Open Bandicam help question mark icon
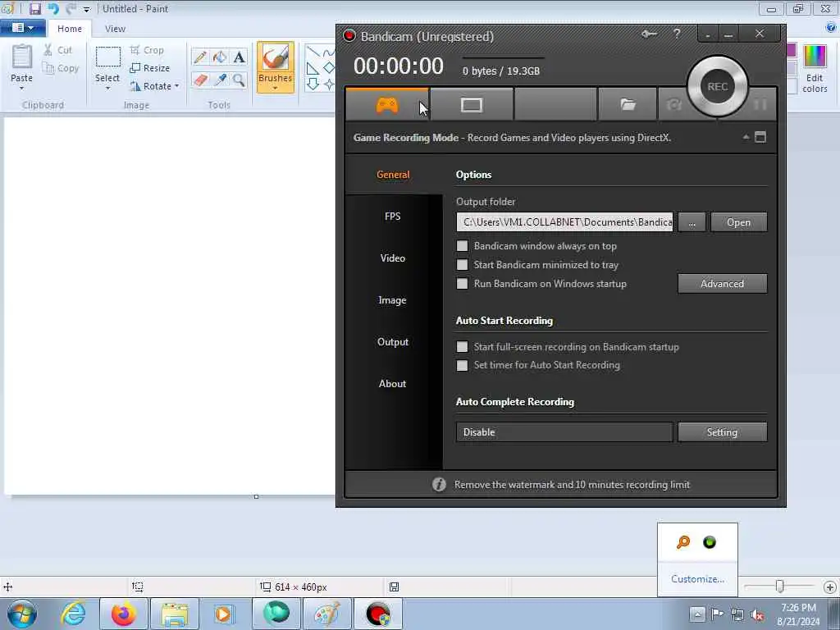Image resolution: width=840 pixels, height=630 pixels. 677,34
